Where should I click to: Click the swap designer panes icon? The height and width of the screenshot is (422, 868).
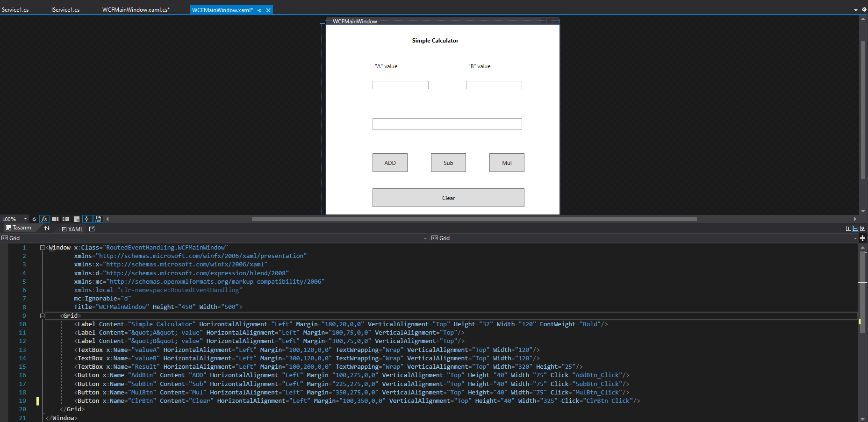tap(47, 229)
